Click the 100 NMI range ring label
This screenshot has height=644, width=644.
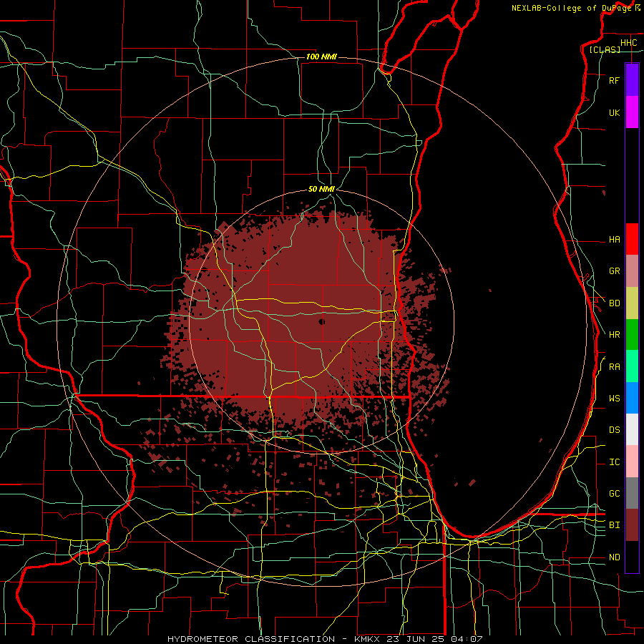(321, 57)
